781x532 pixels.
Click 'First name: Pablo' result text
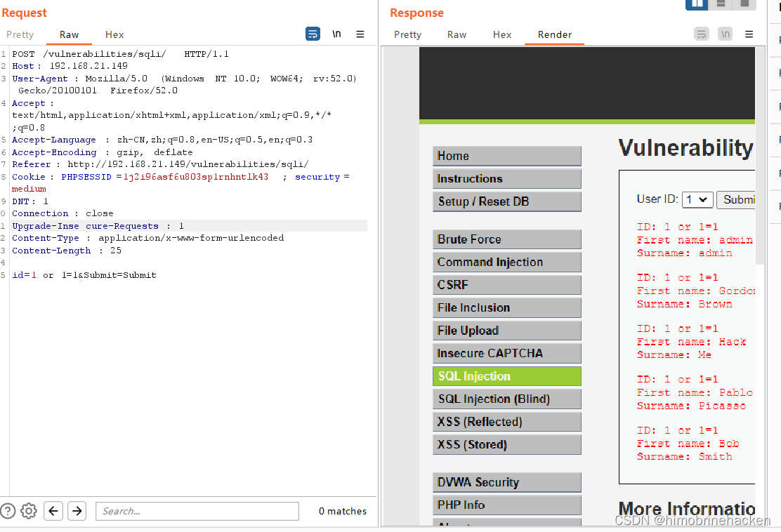tap(695, 392)
